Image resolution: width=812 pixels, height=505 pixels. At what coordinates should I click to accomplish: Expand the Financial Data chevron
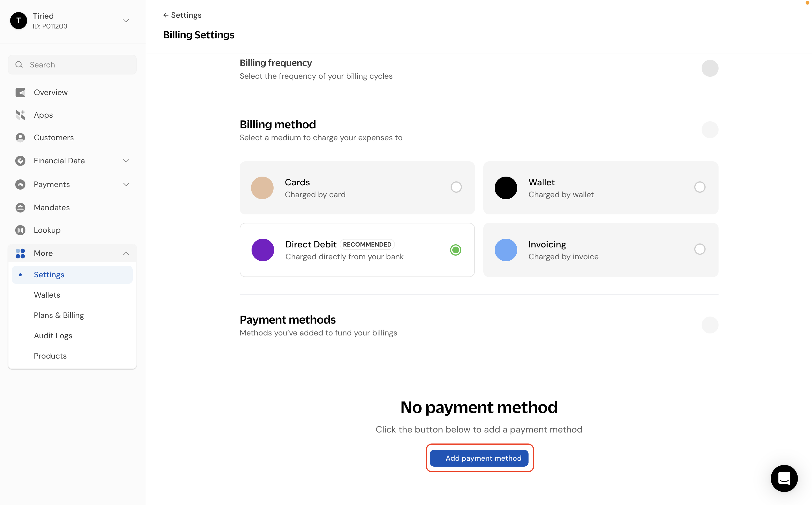pyautogui.click(x=126, y=161)
